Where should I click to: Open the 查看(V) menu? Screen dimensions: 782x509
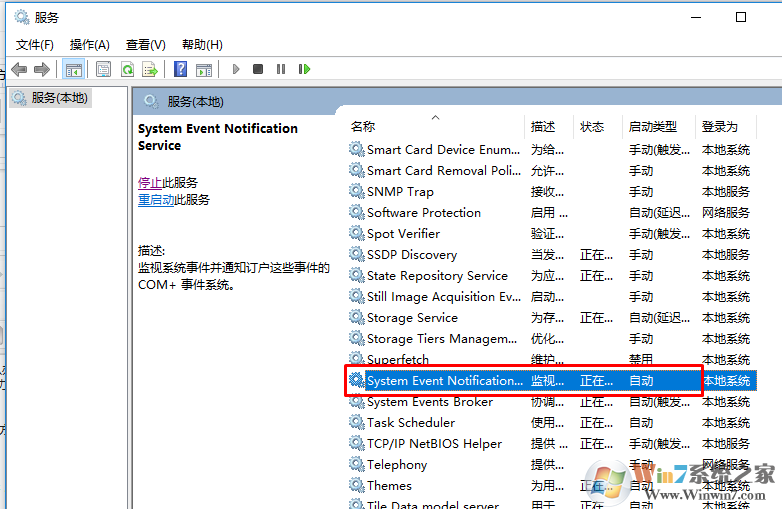point(145,44)
